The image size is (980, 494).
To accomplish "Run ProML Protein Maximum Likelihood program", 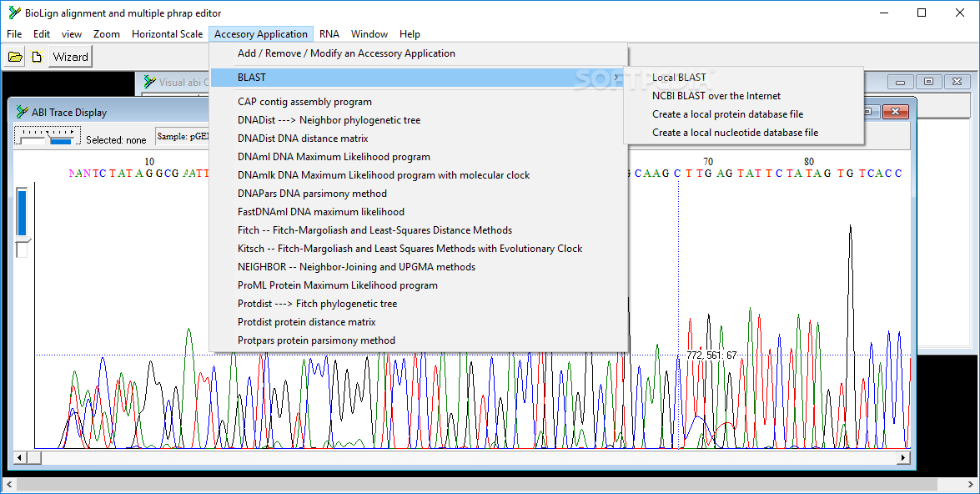I will [419, 285].
